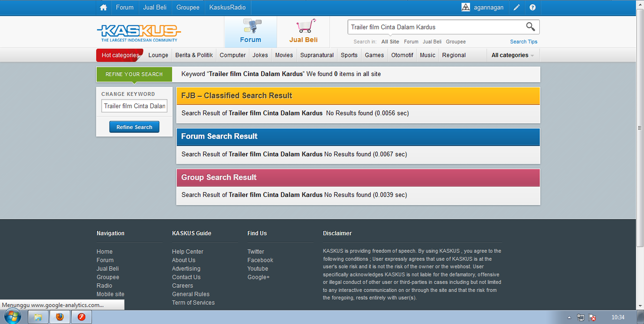
Task: Click the pencil edit icon
Action: pyautogui.click(x=517, y=8)
